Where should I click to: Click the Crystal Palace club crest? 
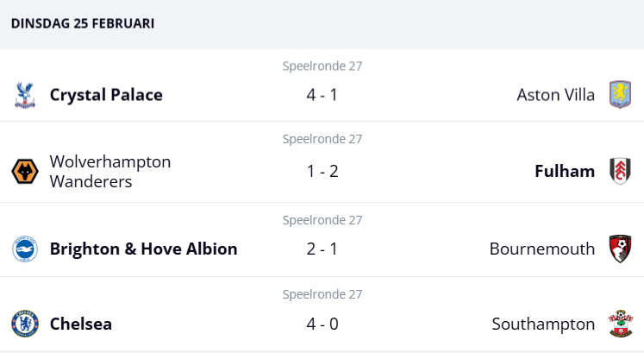[24, 95]
